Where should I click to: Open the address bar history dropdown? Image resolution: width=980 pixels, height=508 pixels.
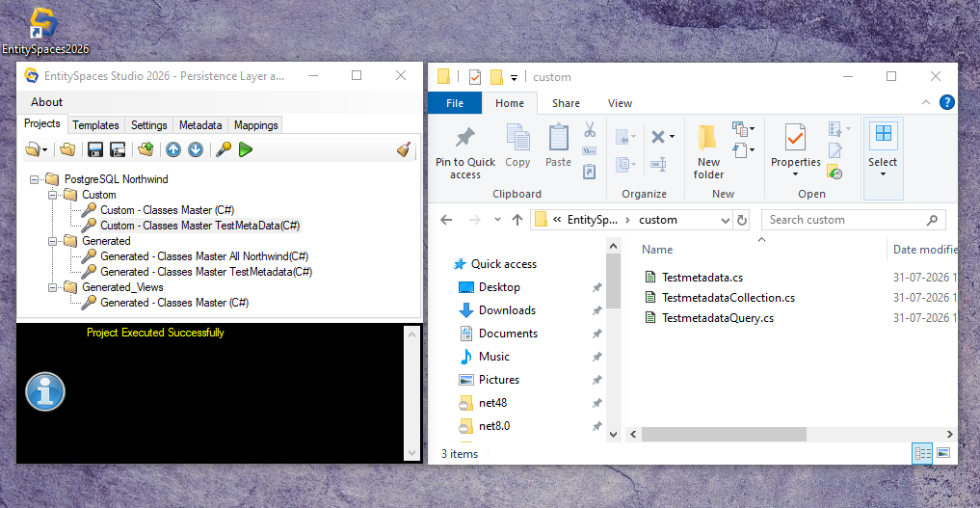pos(725,220)
